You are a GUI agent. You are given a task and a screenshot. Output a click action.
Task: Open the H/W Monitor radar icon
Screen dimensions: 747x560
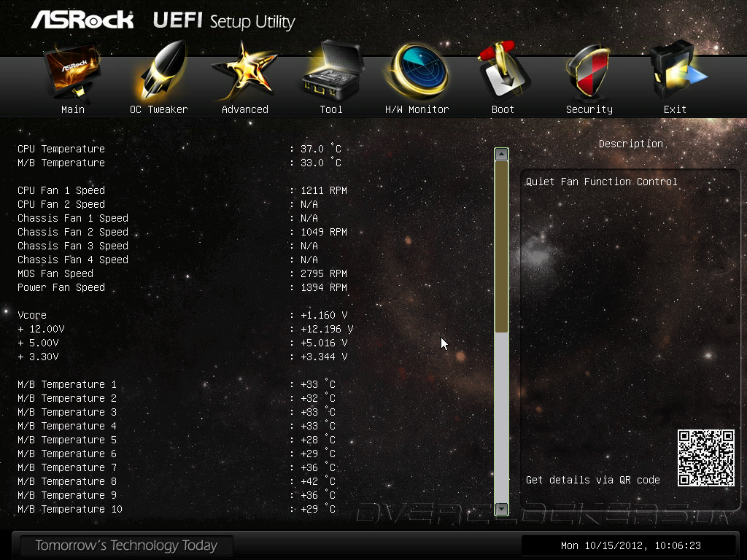(418, 71)
